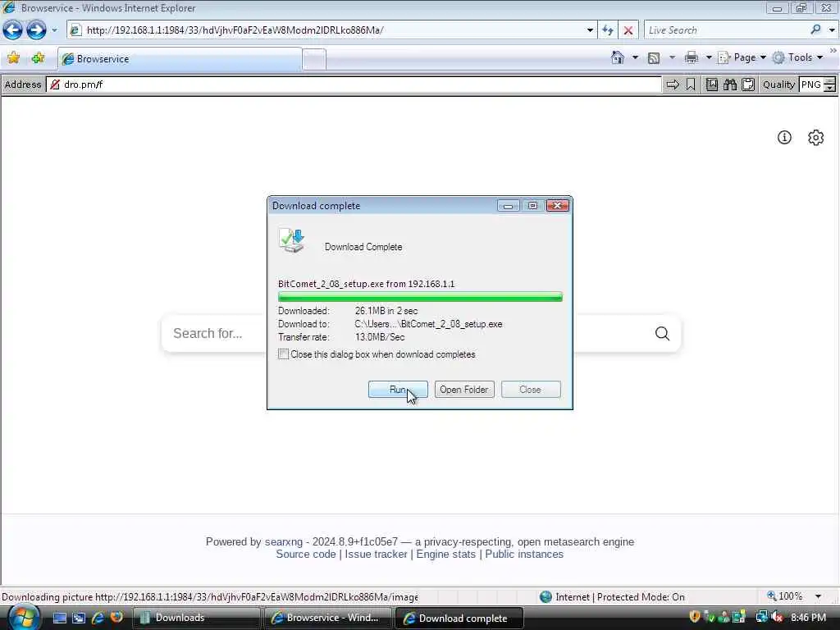Launch Internet Explorer from quick launch
840x630 pixels.
pyautogui.click(x=98, y=618)
